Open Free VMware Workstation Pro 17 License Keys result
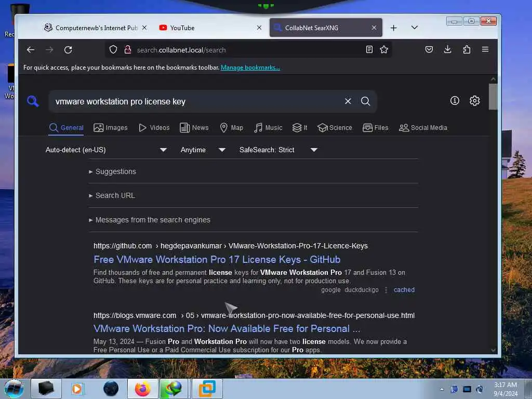This screenshot has width=532, height=399. 217,260
